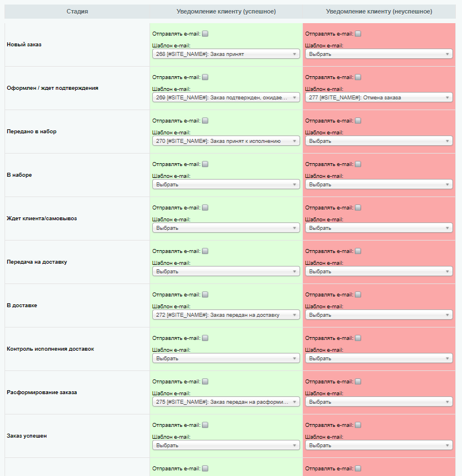This screenshot has height=476, width=462.
Task: Enable successful e-mail sending for Новый заказ
Action: pyautogui.click(x=205, y=34)
